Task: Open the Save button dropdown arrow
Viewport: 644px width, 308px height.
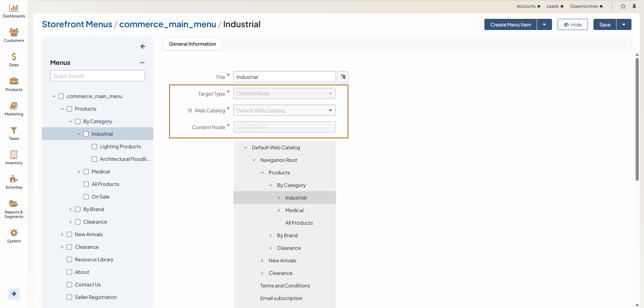Action: (x=624, y=25)
